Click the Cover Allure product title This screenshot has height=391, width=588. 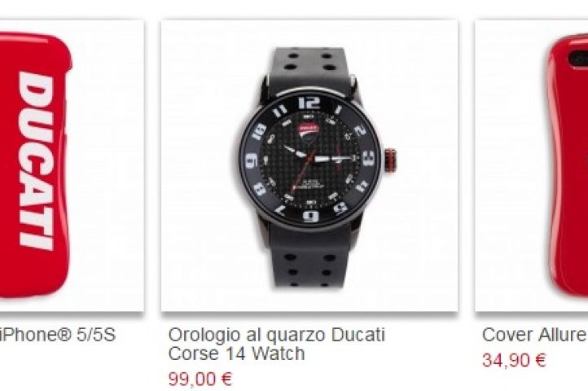click(x=534, y=335)
